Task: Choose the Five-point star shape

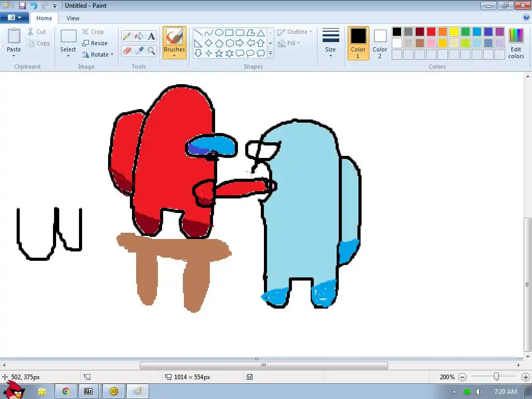Action: pos(219,54)
